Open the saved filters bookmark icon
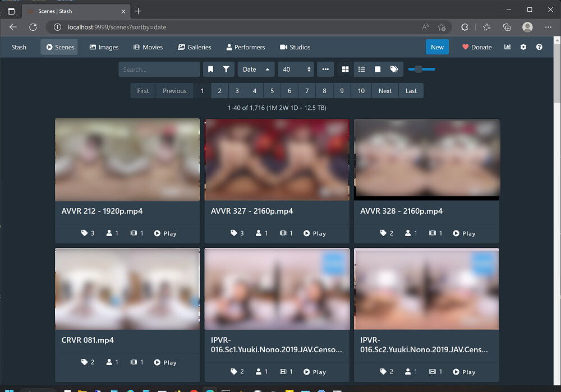Screen dimensions: 561x392 click(210, 70)
